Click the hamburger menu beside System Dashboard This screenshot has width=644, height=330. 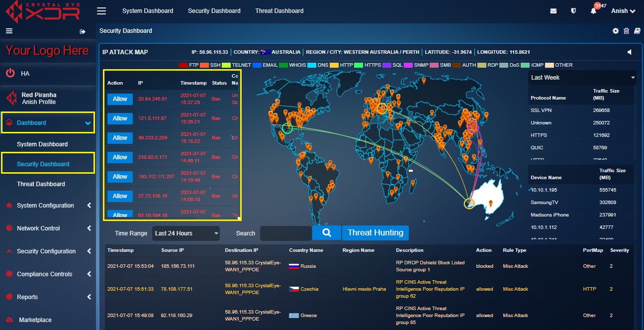click(x=101, y=11)
